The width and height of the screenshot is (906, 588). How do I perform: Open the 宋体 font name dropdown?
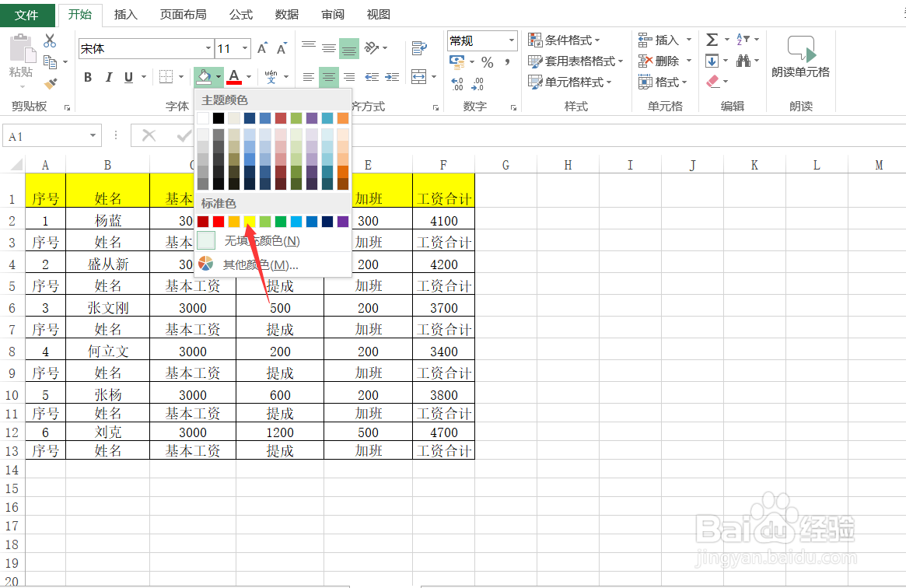208,48
